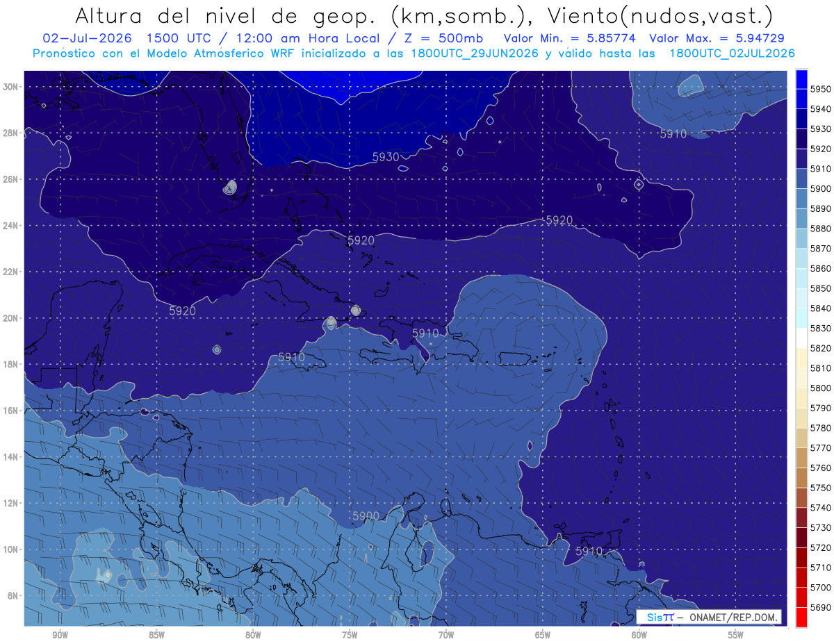Click the '60W' longitude label
This screenshot has height=644, width=834.
[x=639, y=635]
